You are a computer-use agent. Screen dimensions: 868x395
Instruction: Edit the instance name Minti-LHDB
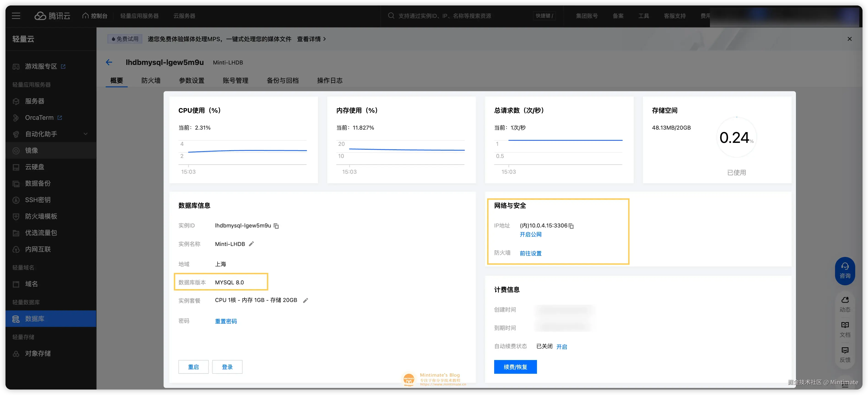coord(251,244)
